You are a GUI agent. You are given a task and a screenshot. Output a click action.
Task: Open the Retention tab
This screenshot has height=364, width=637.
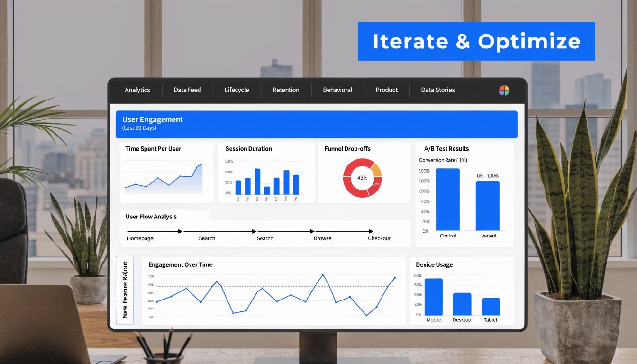click(285, 90)
